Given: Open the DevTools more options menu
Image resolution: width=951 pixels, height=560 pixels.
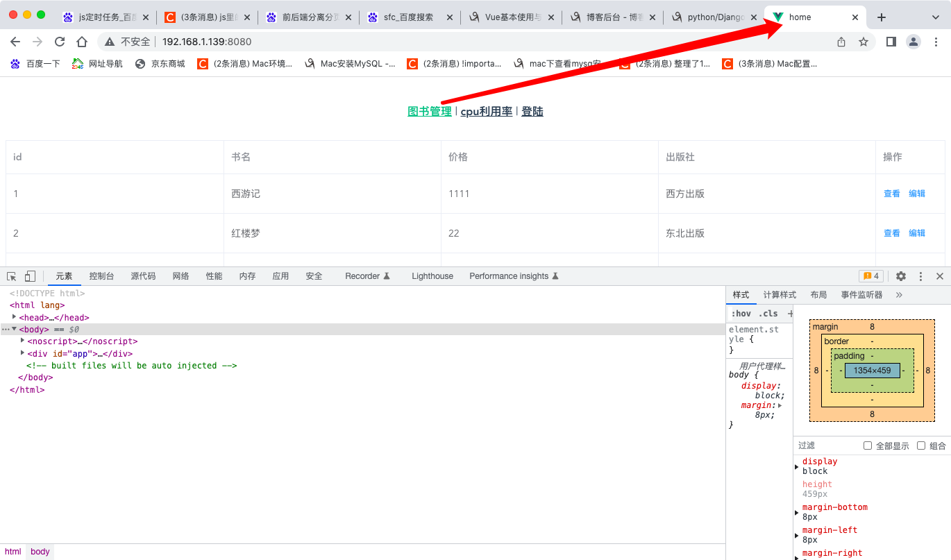Looking at the screenshot, I should click(920, 276).
